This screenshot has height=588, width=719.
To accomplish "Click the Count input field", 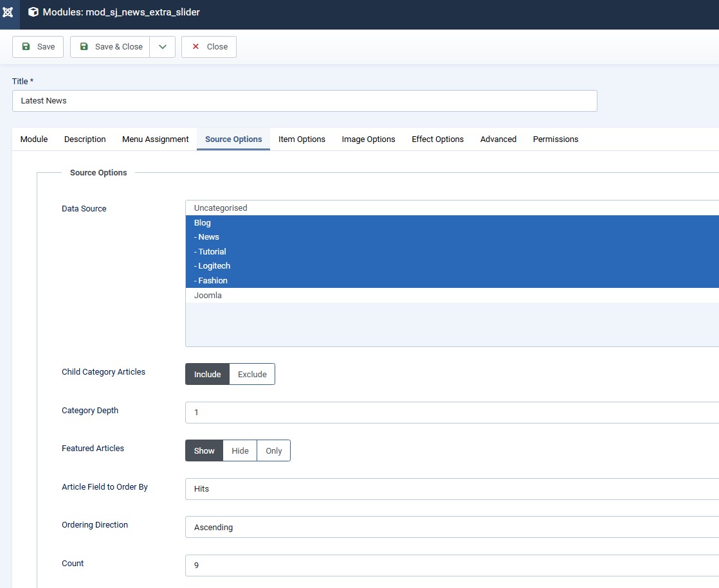I will click(451, 566).
